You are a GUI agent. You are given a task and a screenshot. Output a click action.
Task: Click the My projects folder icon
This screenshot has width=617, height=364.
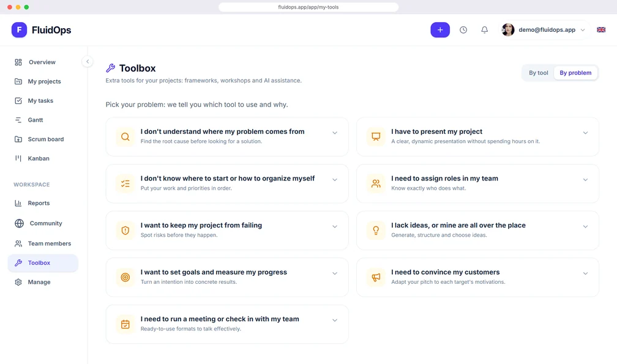coord(18,81)
